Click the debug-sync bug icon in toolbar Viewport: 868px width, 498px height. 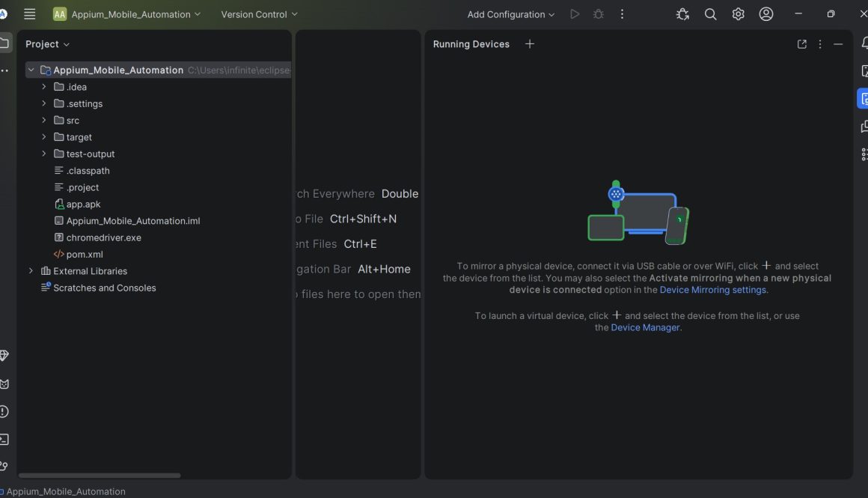click(x=682, y=14)
